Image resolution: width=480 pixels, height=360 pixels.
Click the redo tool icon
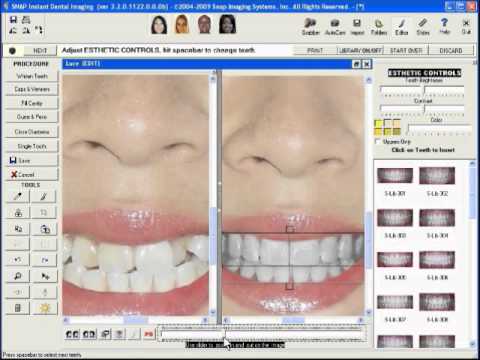[x=44, y=259]
